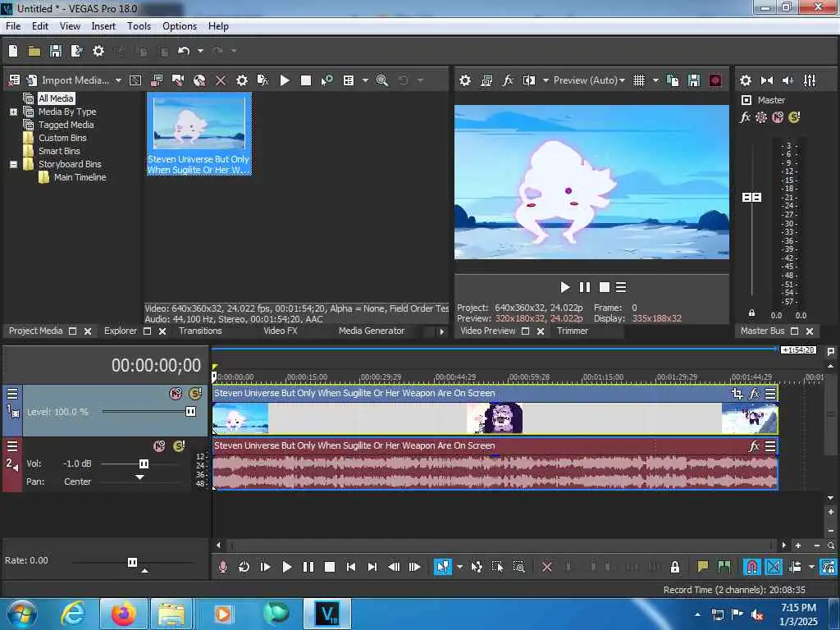Play video in the Video Preview window

pyautogui.click(x=564, y=288)
